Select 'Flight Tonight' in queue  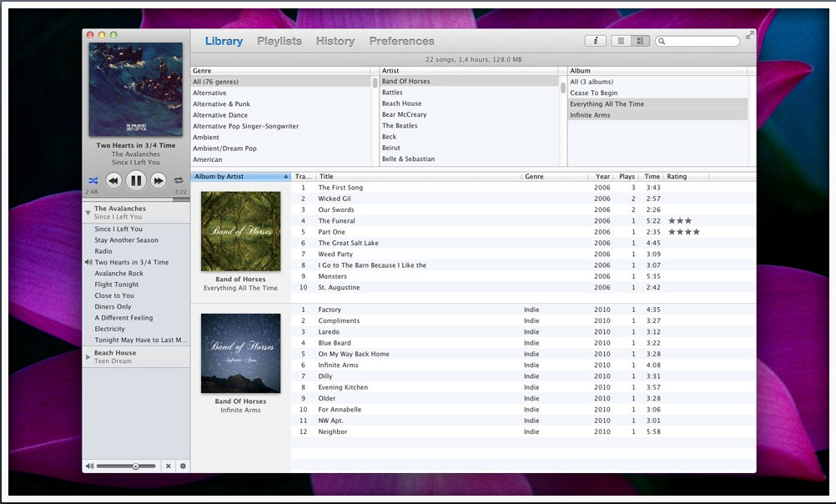pyautogui.click(x=136, y=285)
